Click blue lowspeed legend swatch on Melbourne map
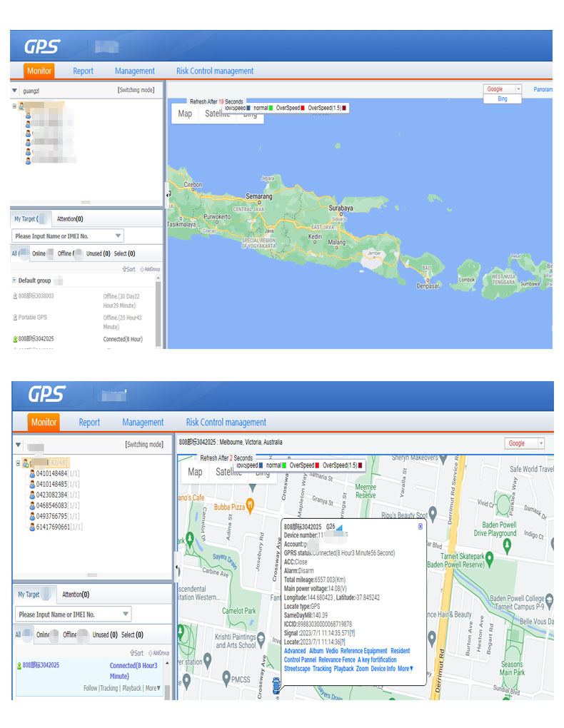This screenshot has height=728, width=564. [260, 465]
